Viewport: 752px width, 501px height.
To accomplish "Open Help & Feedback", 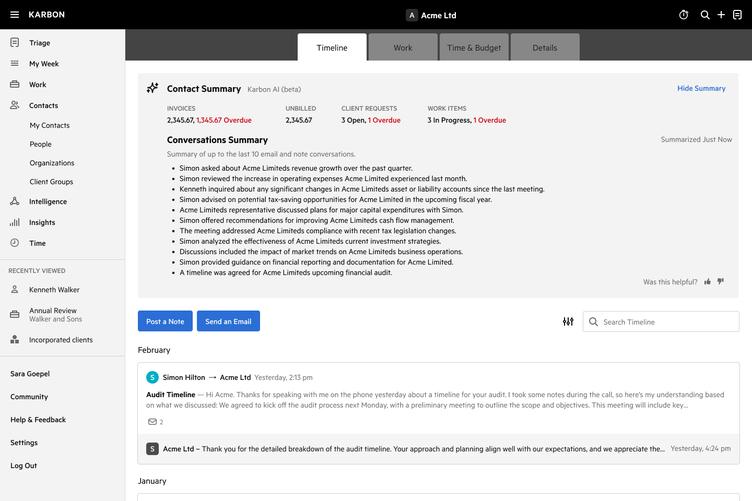I will point(38,419).
